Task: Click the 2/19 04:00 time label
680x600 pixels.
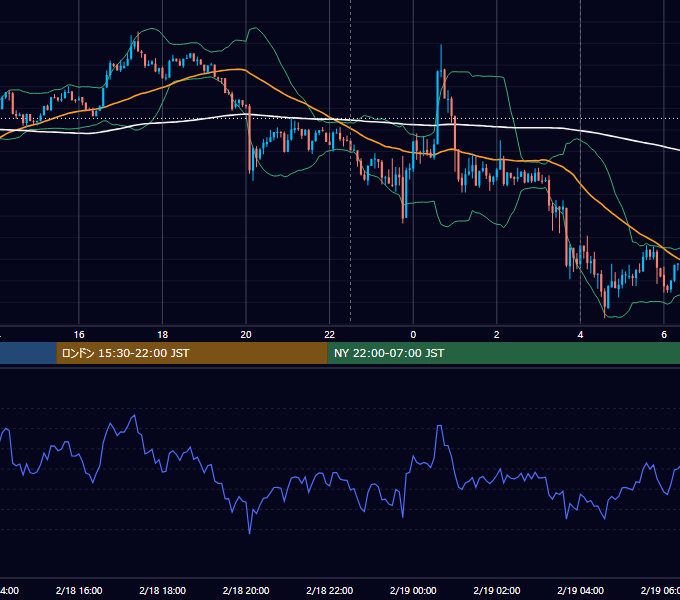Action: 580,590
